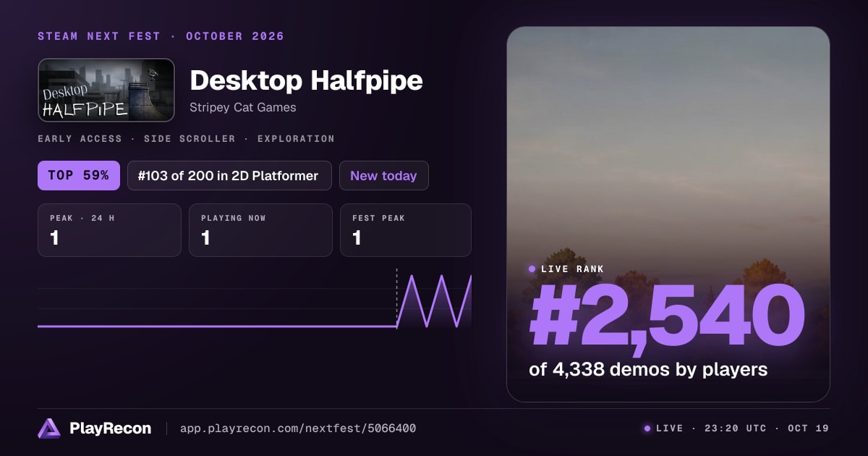Open the Desktop Halfpipe game thumbnail
868x456 pixels.
106,90
